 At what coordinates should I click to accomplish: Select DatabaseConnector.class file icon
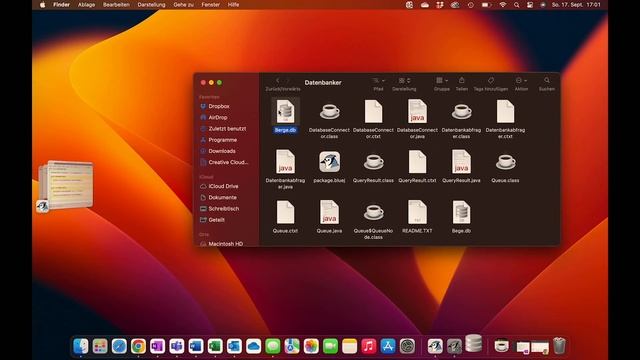tap(329, 111)
